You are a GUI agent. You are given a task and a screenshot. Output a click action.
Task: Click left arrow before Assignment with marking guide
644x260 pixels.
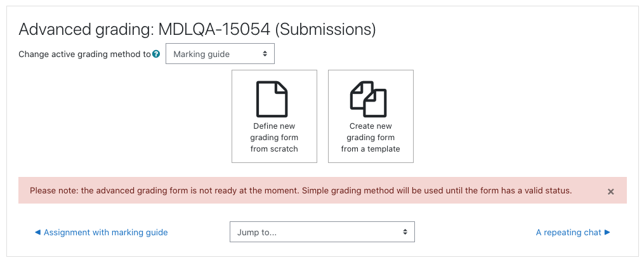[x=38, y=233]
